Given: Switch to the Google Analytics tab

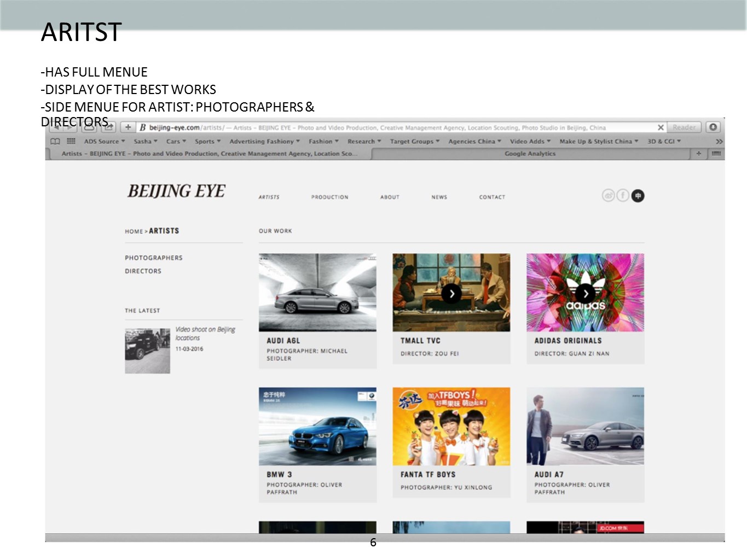Looking at the screenshot, I should (x=530, y=154).
